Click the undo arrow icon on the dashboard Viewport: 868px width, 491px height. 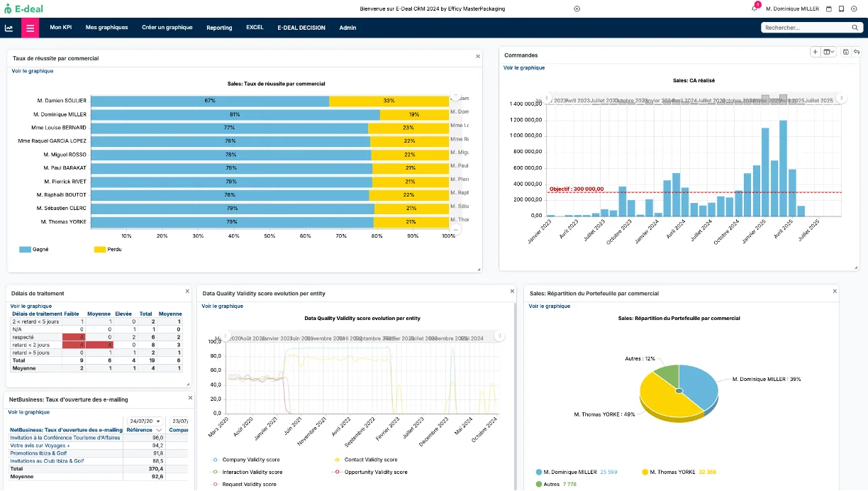[856, 52]
